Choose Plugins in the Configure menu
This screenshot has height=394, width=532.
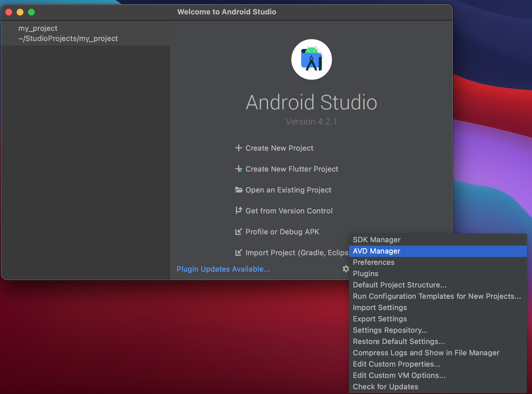(x=438, y=274)
